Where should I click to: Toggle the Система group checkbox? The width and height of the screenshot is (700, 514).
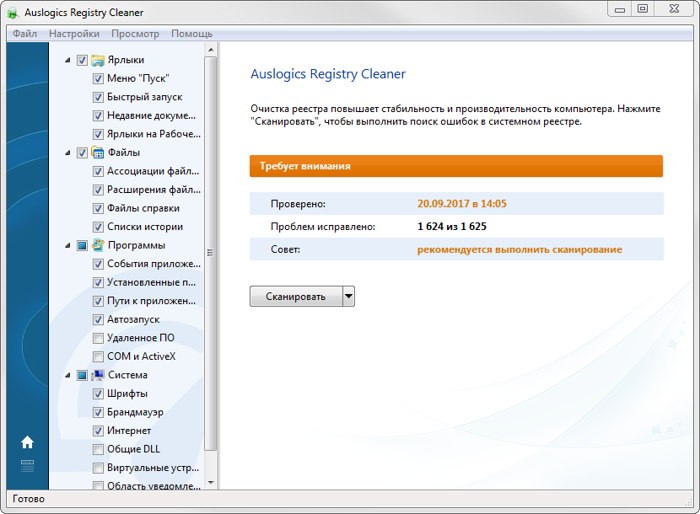[x=82, y=375]
